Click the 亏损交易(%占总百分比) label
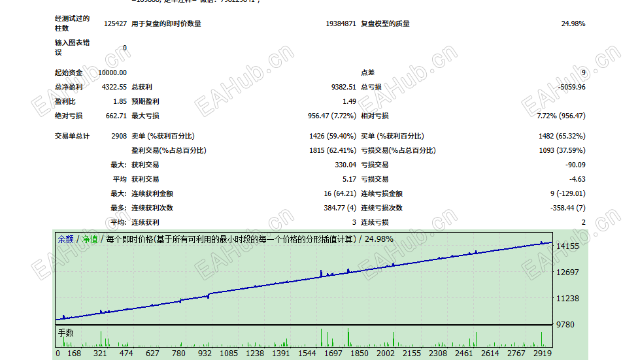This screenshot has height=364, width=638. (x=398, y=150)
